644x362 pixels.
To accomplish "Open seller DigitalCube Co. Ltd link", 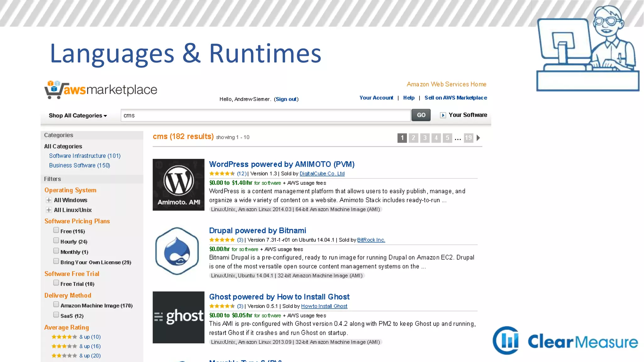I will pos(322,173).
